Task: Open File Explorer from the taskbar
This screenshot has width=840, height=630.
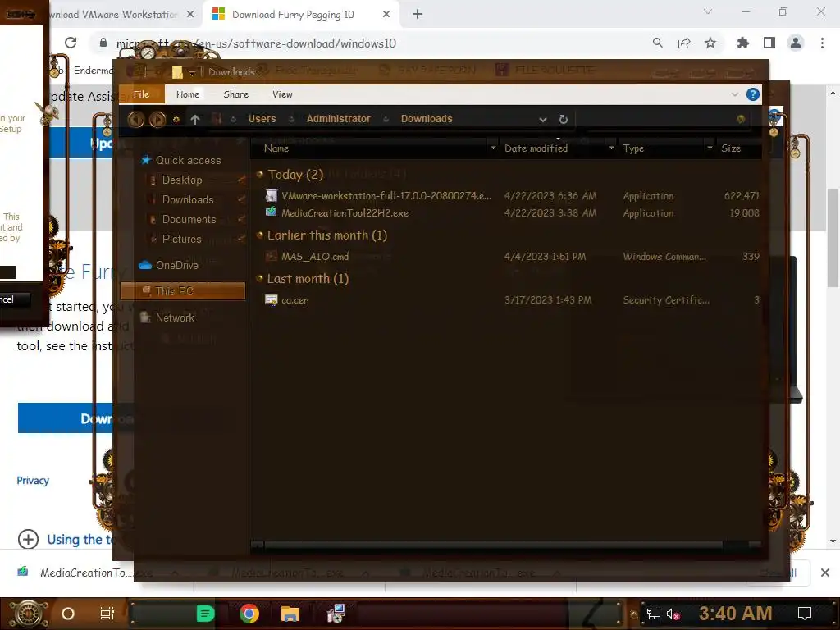Action: (290, 614)
